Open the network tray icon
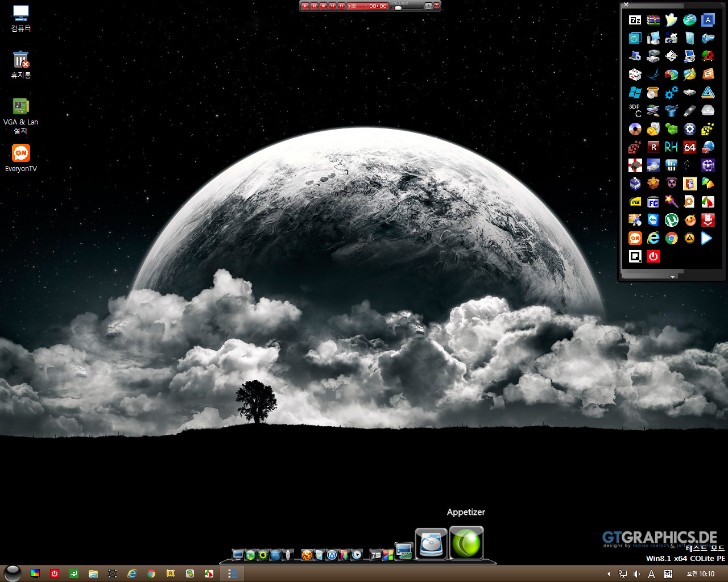Image resolution: width=728 pixels, height=582 pixels. coord(623,574)
